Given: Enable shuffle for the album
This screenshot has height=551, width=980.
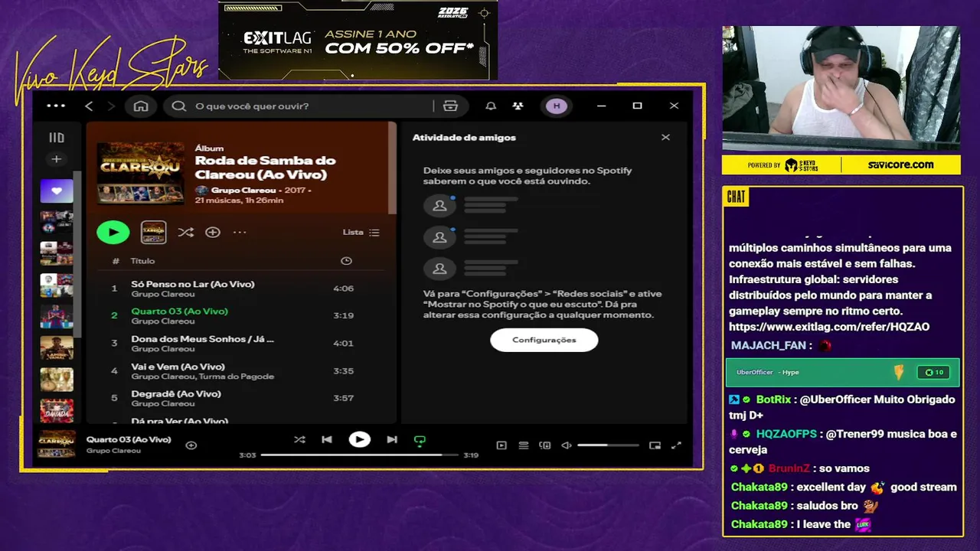Looking at the screenshot, I should pos(185,232).
